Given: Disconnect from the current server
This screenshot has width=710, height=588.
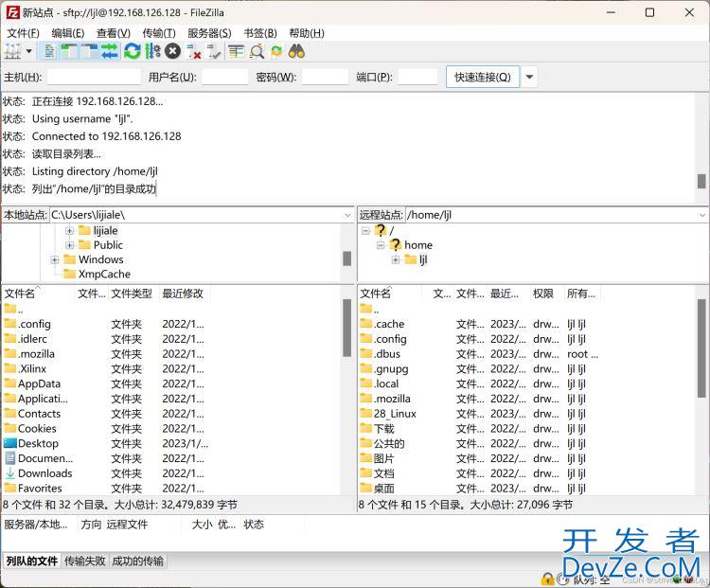Looking at the screenshot, I should point(193,52).
